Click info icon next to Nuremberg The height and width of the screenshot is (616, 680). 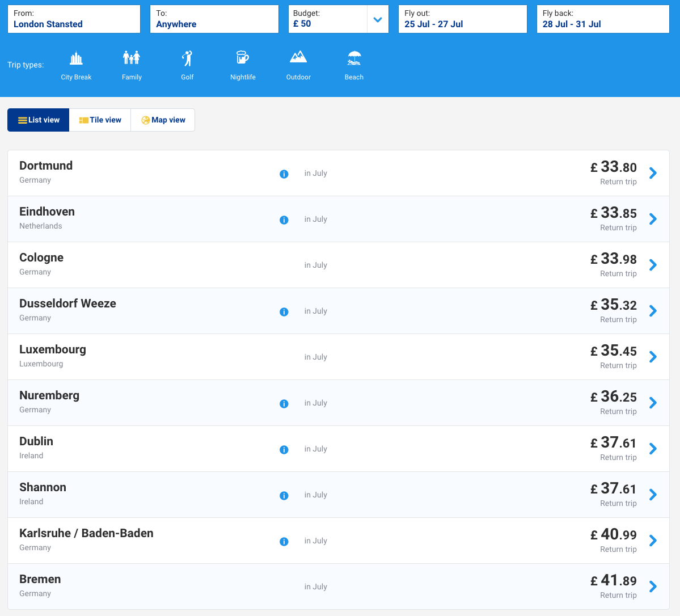[x=284, y=404]
